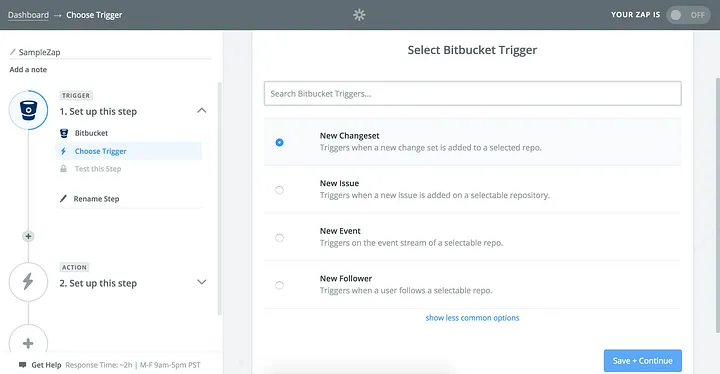Image resolution: width=720 pixels, height=374 pixels.
Task: Click the pencil icon next to SampleZap name
Action: [12, 52]
